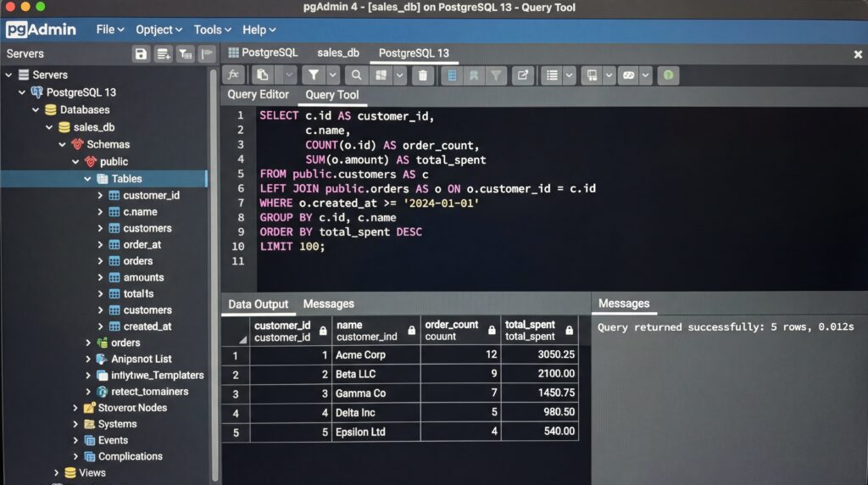This screenshot has width=868, height=485.
Task: Expand the Complications tree node
Action: click(75, 456)
